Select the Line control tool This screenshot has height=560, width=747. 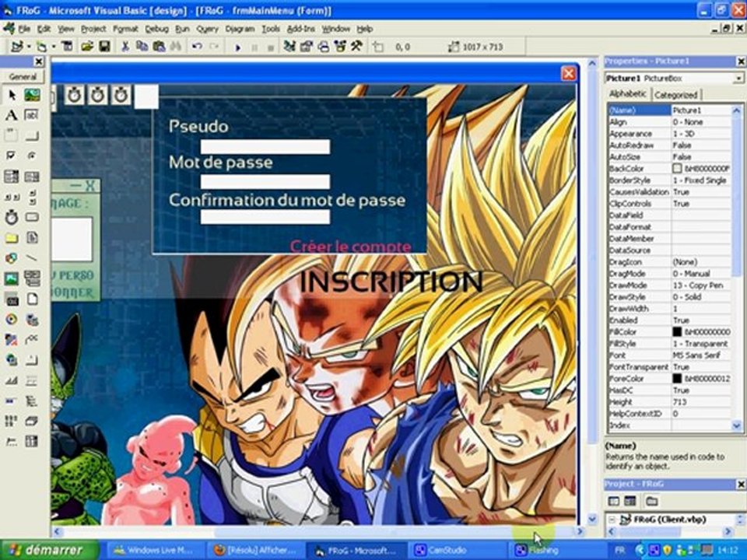[x=32, y=258]
